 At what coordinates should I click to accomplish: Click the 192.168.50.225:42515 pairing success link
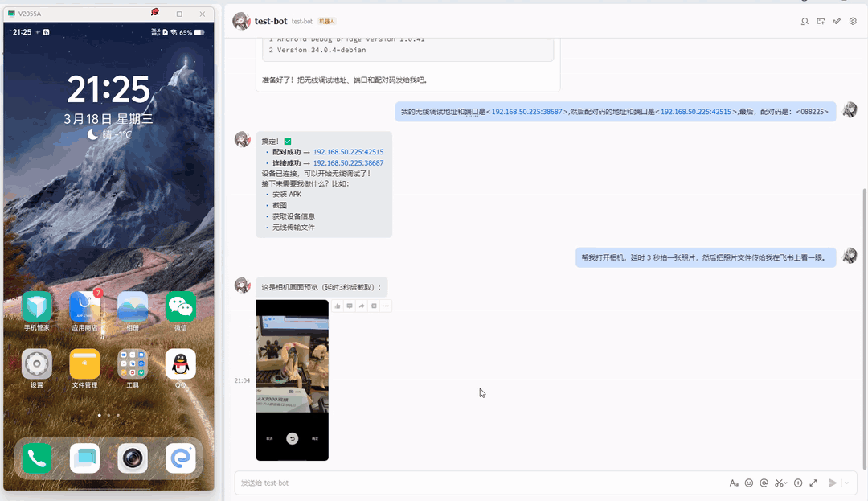[348, 152]
